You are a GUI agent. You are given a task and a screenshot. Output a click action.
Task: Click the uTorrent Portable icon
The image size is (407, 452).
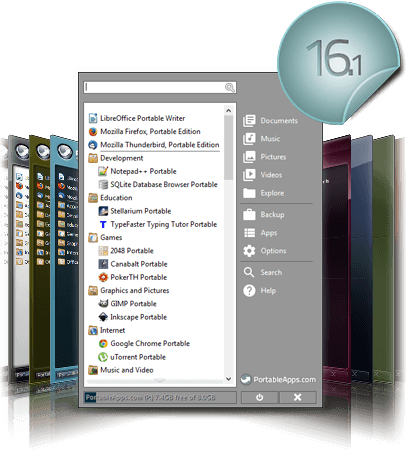(x=103, y=357)
